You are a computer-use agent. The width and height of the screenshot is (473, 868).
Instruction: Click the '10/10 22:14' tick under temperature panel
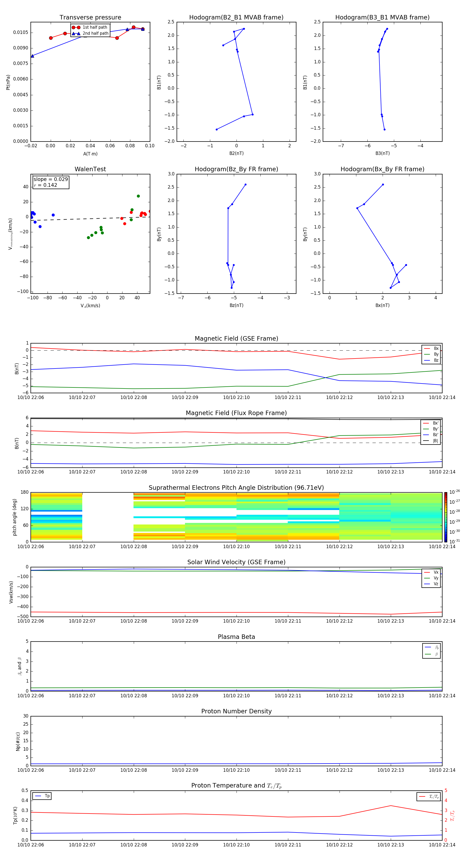[x=442, y=845]
